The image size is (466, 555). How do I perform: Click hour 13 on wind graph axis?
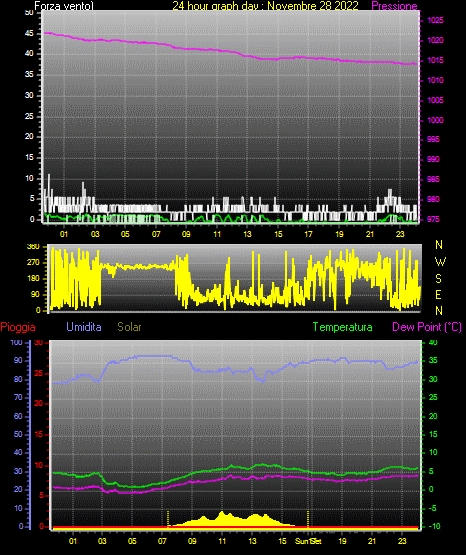(x=247, y=234)
